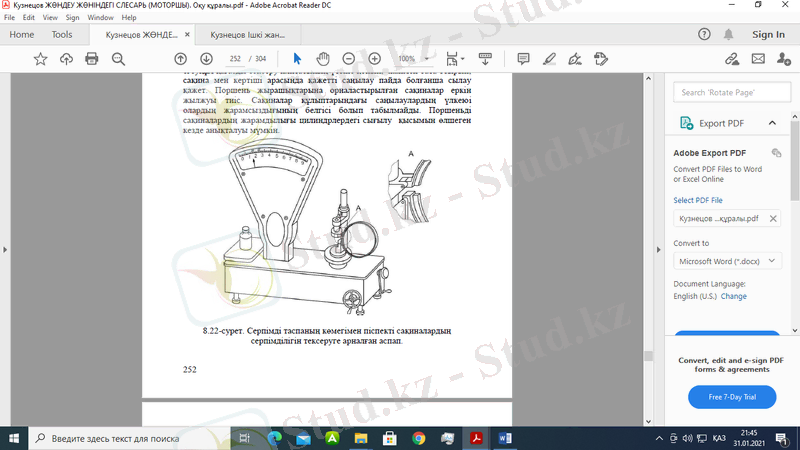Click the Print file icon
This screenshot has height=450, width=800.
(x=92, y=59)
